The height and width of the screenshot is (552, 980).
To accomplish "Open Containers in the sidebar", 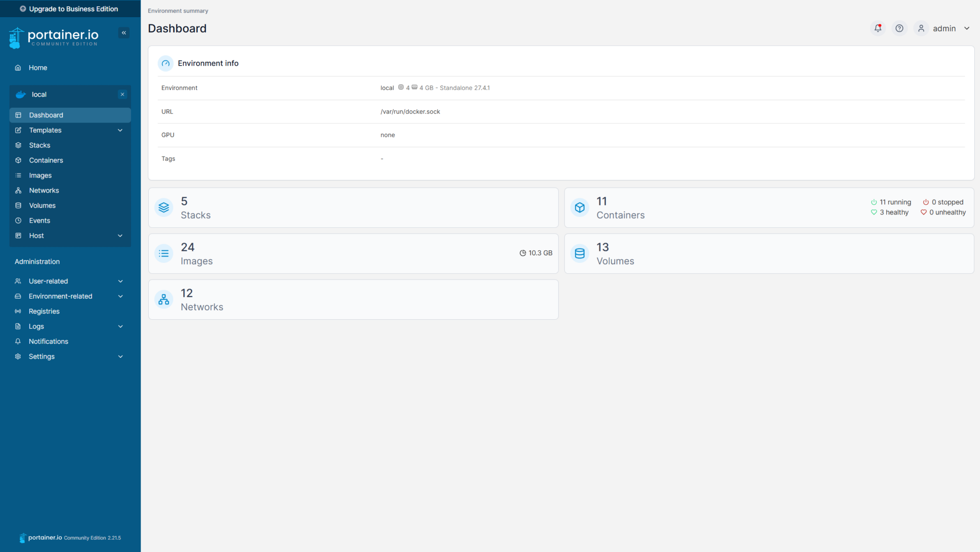I will coord(46,160).
